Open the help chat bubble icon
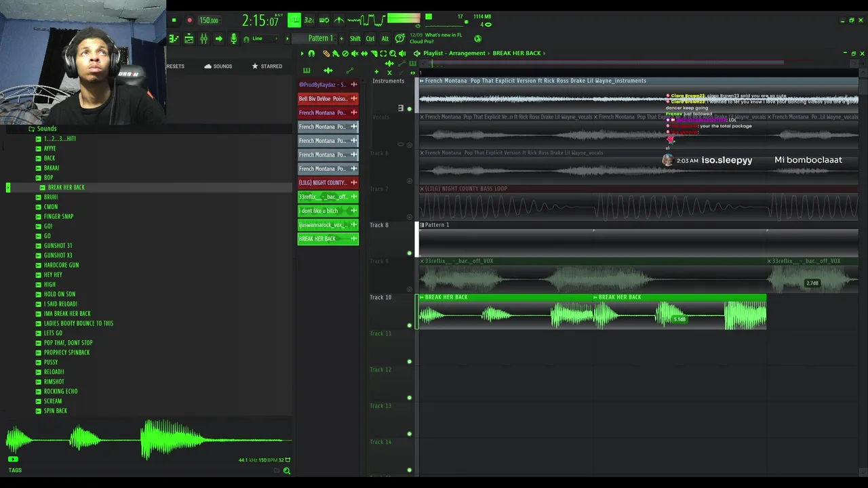 click(400, 38)
